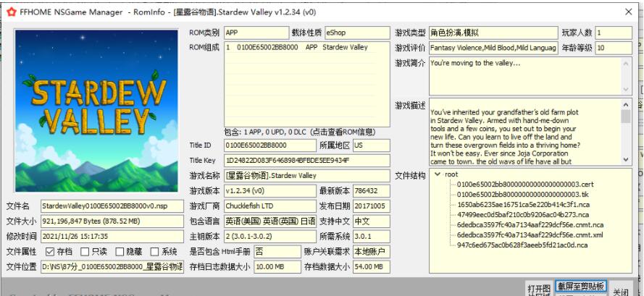Click the 修改时间 field 2021/11/26 15:17:35
Image resolution: width=644 pixels, height=296 pixels.
point(112,237)
